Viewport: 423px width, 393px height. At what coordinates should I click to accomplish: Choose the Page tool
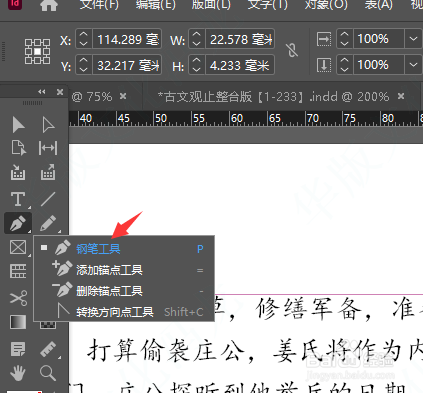pos(18,148)
